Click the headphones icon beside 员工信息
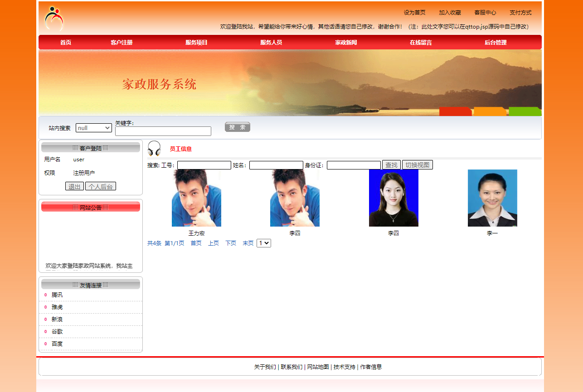The height and width of the screenshot is (392, 583). tap(154, 148)
